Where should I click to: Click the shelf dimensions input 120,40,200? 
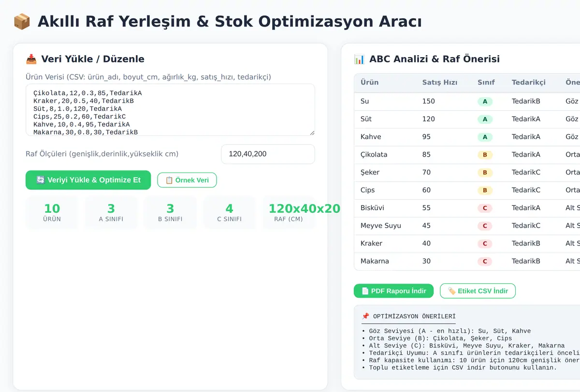coord(268,154)
